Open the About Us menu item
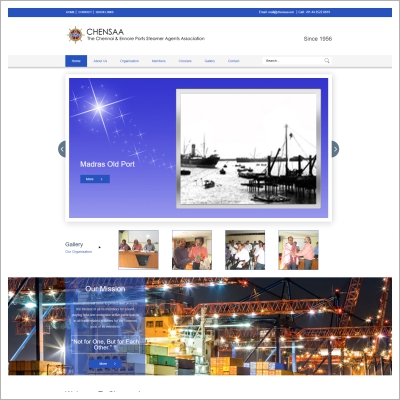Image resolution: width=400 pixels, height=400 pixels. (100, 61)
